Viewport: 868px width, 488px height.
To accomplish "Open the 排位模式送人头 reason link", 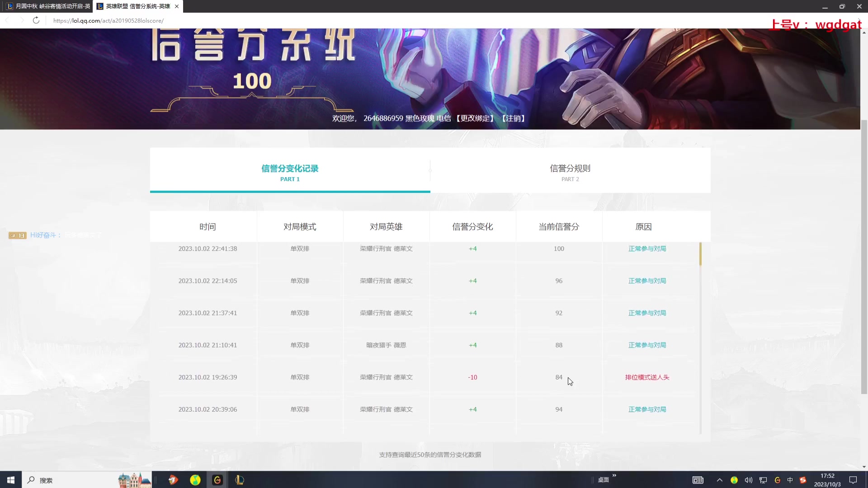I will [647, 377].
